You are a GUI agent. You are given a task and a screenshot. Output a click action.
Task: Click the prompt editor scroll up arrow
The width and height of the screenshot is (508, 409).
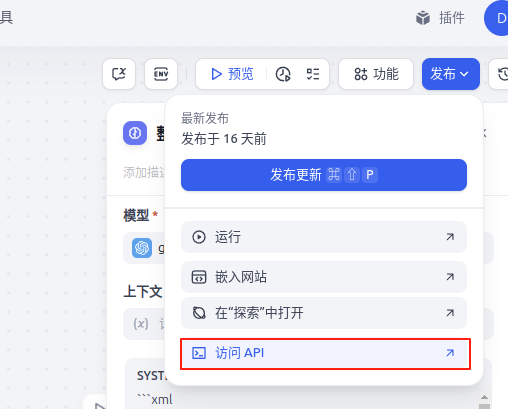tap(484, 397)
